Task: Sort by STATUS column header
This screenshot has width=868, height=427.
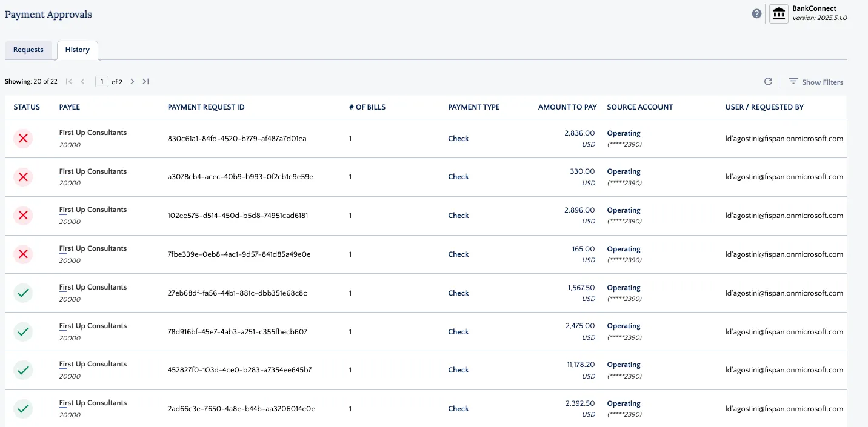Action: (27, 107)
